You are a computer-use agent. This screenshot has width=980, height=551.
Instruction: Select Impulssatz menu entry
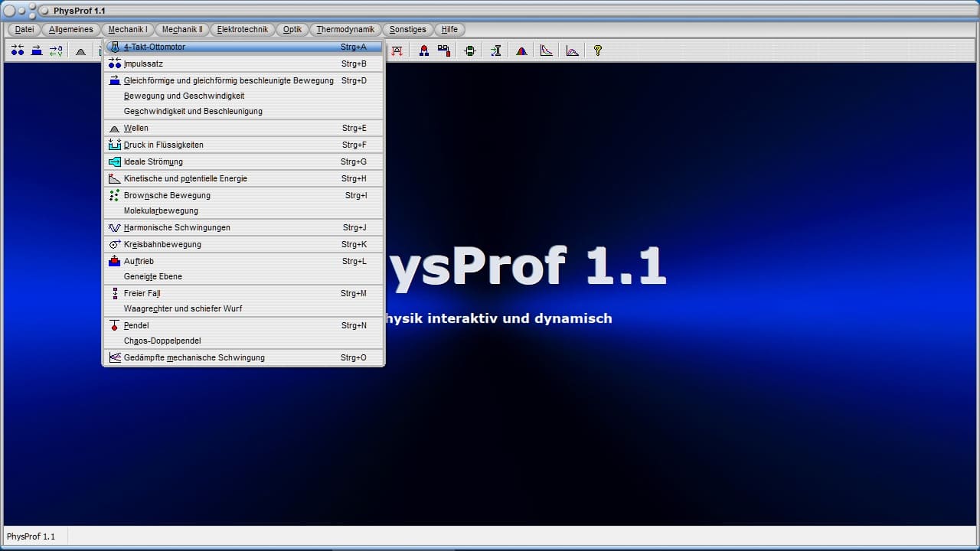tap(243, 64)
